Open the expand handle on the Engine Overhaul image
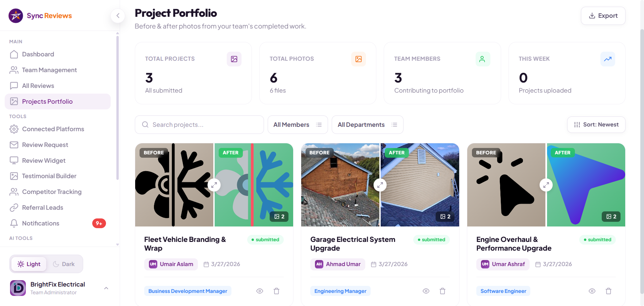 [546, 185]
